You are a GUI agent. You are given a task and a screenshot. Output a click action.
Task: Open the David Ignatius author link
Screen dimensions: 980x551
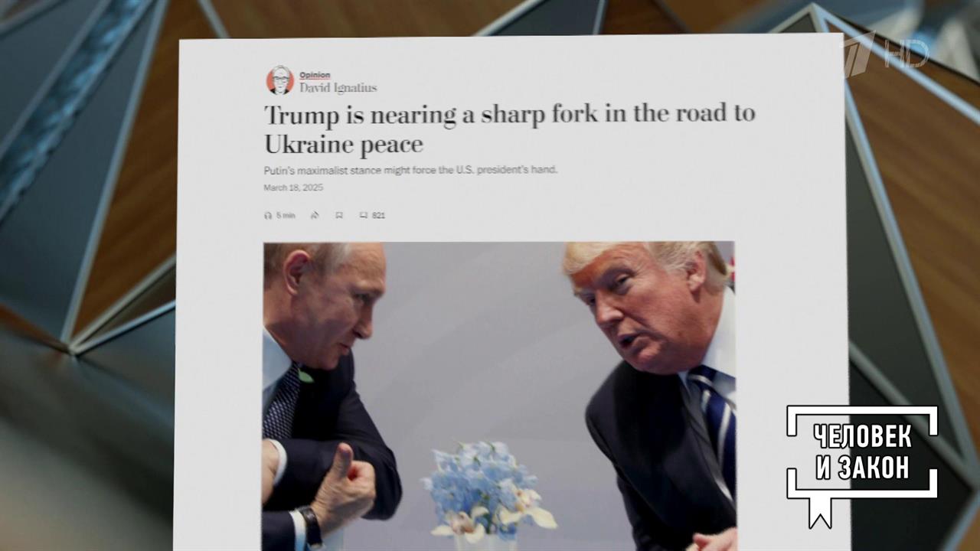click(338, 87)
